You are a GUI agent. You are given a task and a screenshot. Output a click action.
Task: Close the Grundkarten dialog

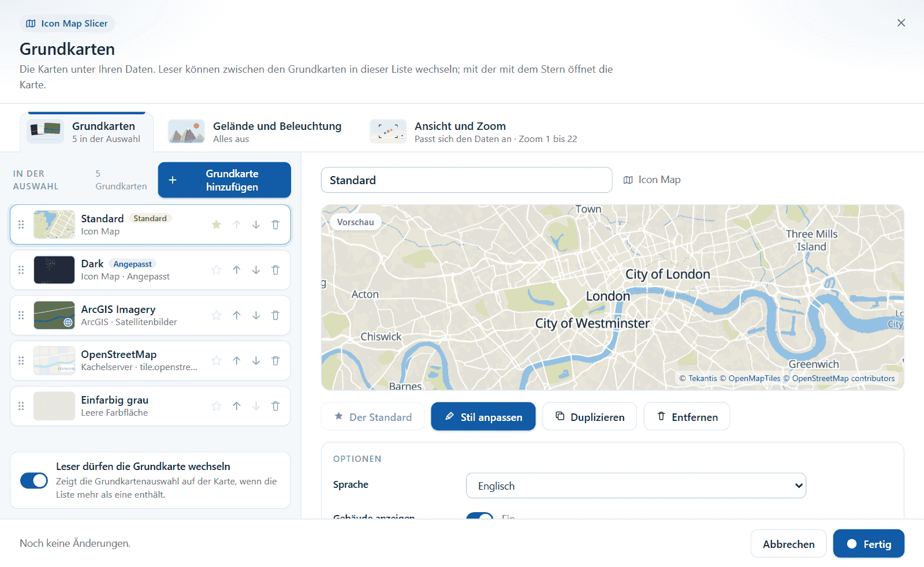coord(901,23)
